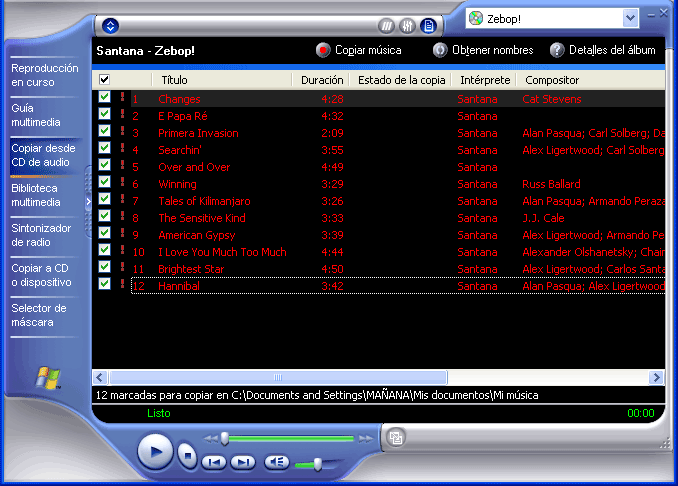Sort by Título column header
678x486 pixels.
coord(222,80)
